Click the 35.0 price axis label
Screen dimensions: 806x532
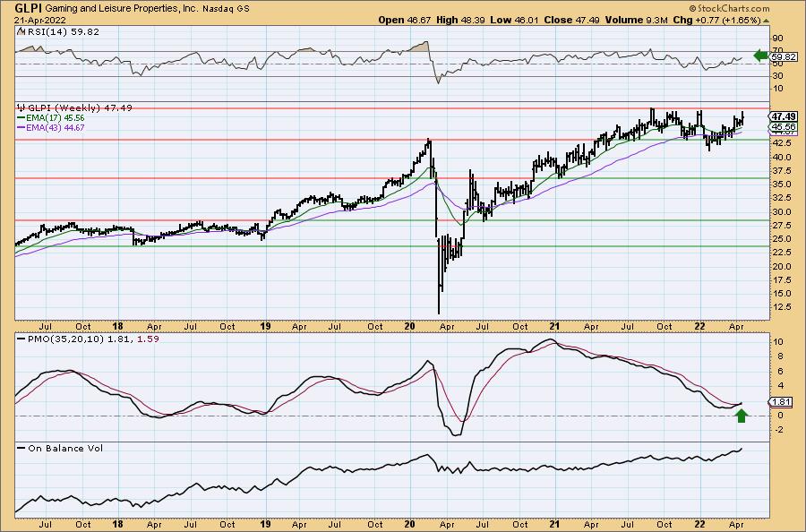click(x=780, y=184)
